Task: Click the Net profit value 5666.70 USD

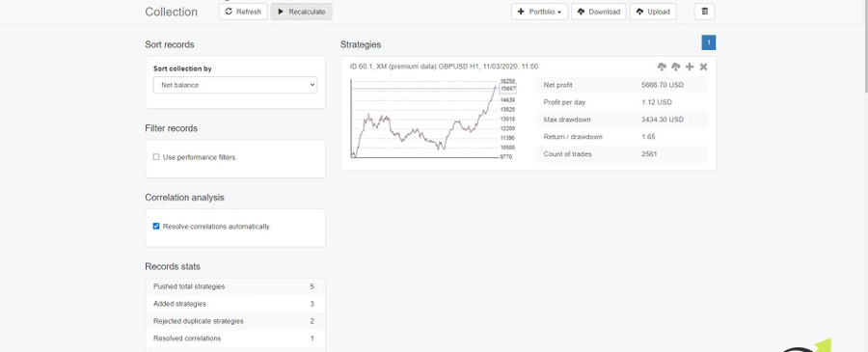Action: tap(663, 85)
